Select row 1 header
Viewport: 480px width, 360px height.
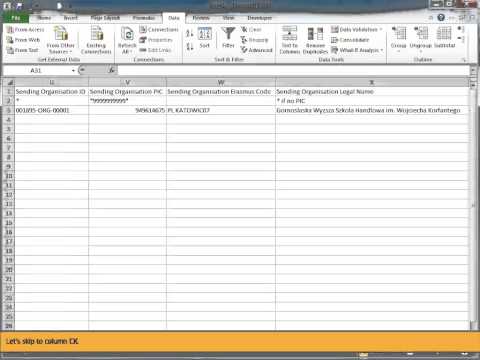pyautogui.click(x=9, y=91)
